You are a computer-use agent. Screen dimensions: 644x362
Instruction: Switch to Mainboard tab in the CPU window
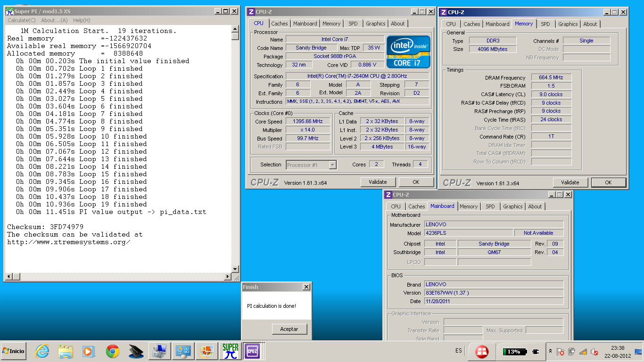[305, 24]
